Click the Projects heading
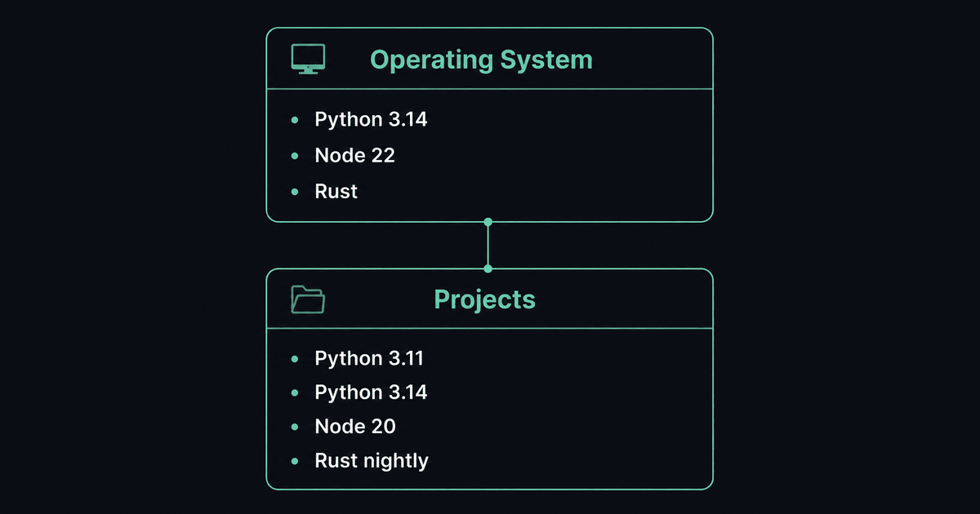 (485, 299)
